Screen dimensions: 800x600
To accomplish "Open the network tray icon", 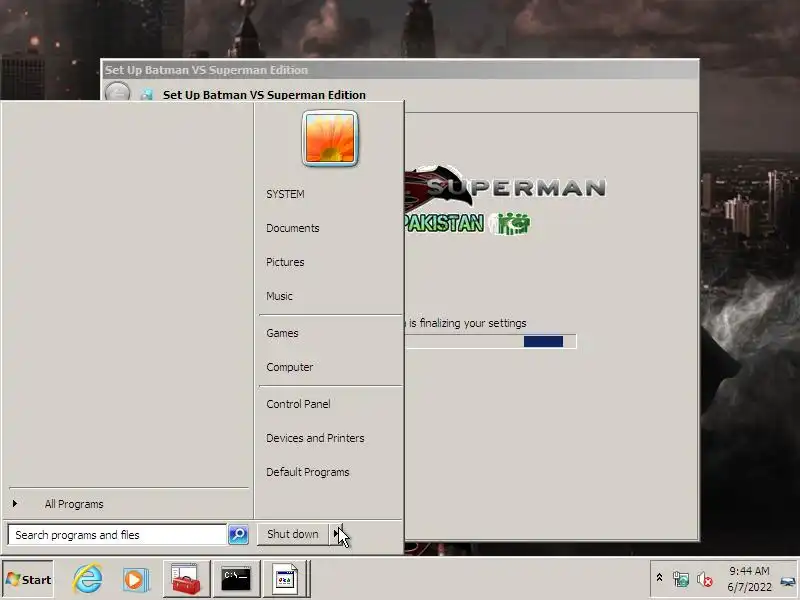I will [x=681, y=579].
